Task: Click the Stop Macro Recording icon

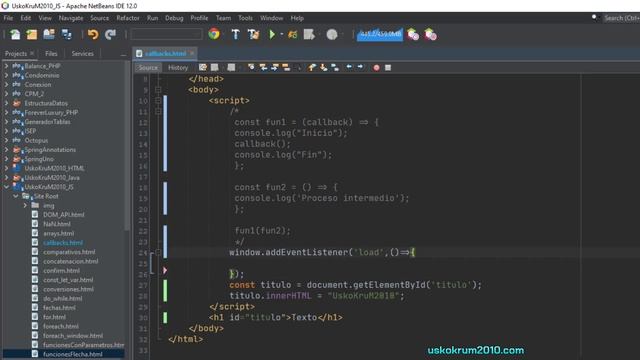Action: point(388,68)
